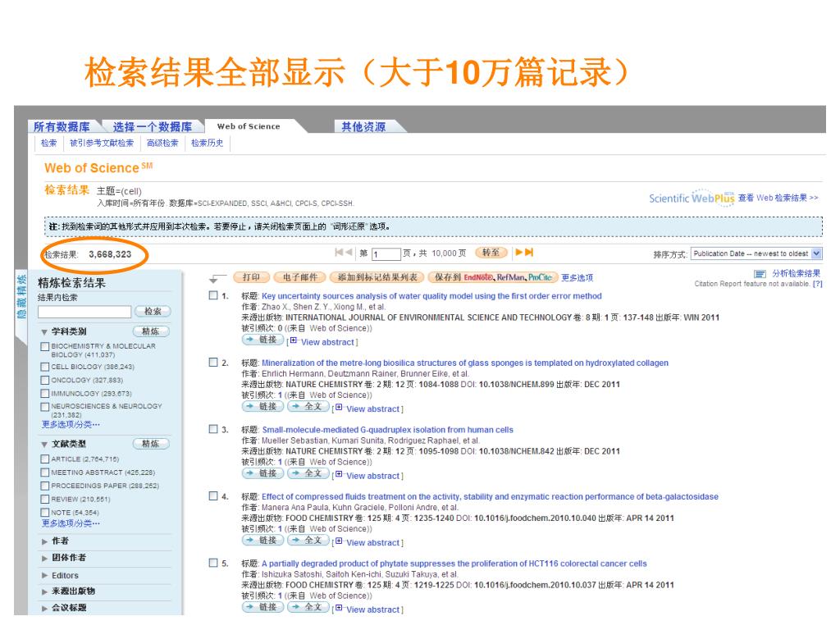Tick PROCEEDINGS PAPER checkbox
This screenshot has width=840, height=630.
pyautogui.click(x=45, y=486)
